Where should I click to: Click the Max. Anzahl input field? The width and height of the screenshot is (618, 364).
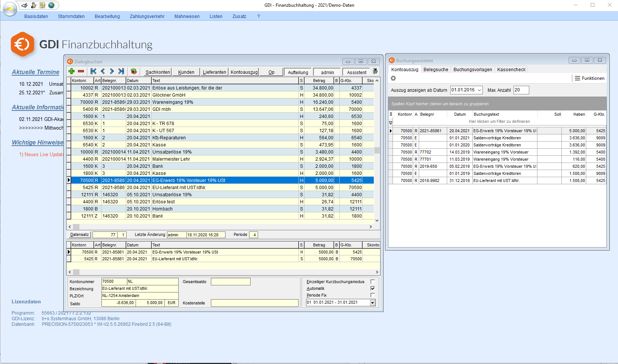(x=521, y=90)
